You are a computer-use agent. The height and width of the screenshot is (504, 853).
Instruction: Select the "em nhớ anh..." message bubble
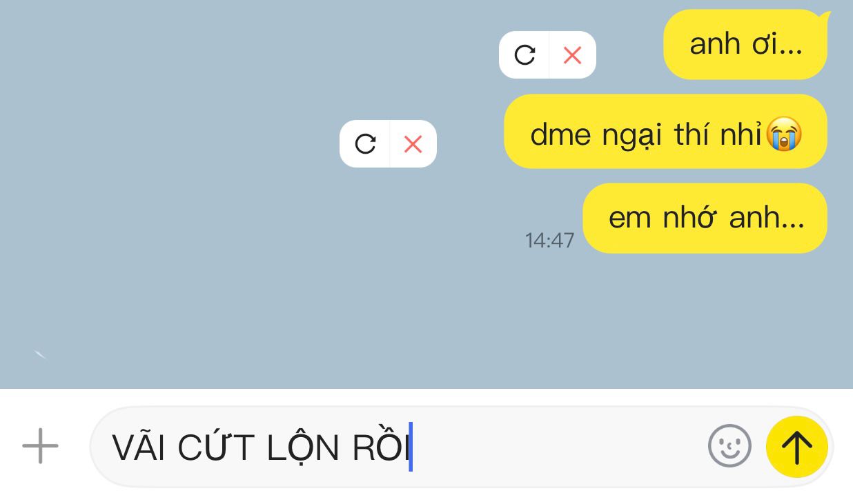(705, 218)
